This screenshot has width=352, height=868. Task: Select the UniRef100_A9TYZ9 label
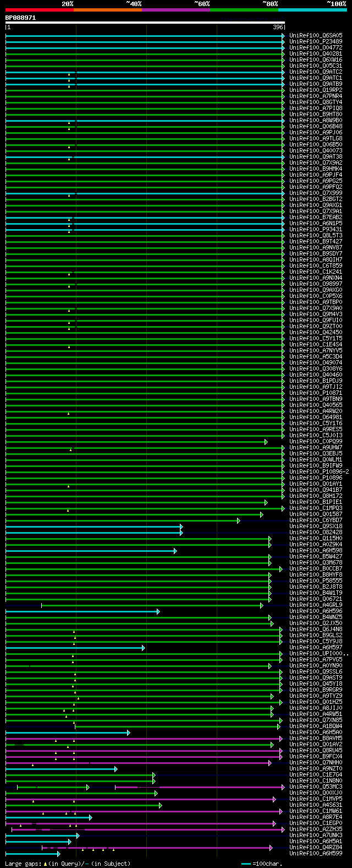[x=316, y=696]
